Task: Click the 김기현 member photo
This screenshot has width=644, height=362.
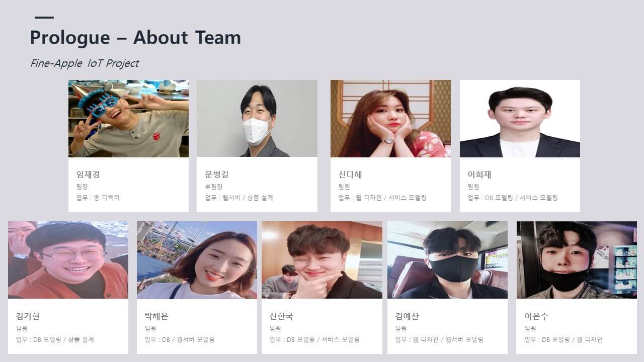Action: coord(68,260)
